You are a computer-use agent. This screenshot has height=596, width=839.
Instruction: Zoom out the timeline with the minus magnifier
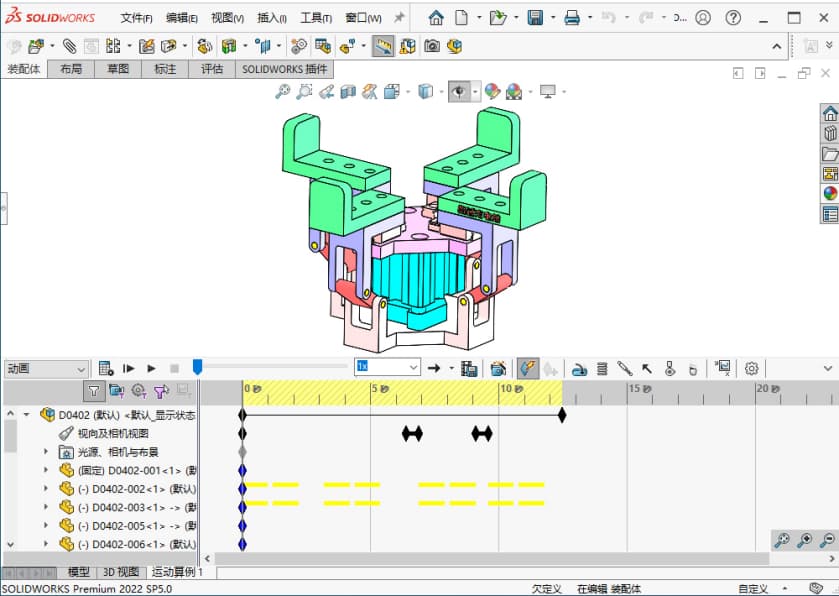tap(827, 541)
